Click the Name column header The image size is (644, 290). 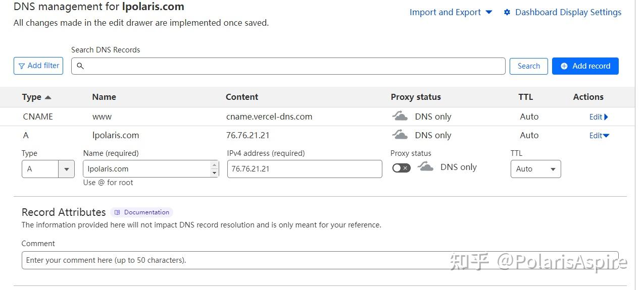pyautogui.click(x=104, y=97)
